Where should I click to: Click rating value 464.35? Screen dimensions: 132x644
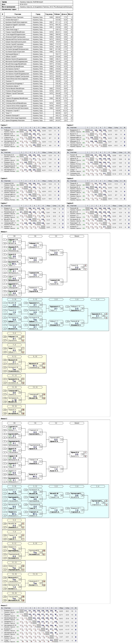58,25
